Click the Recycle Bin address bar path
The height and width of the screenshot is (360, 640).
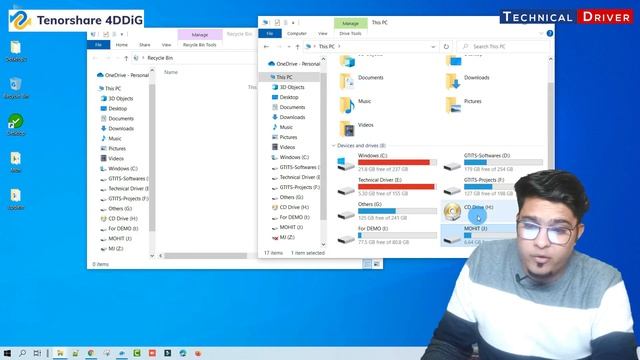[160, 58]
